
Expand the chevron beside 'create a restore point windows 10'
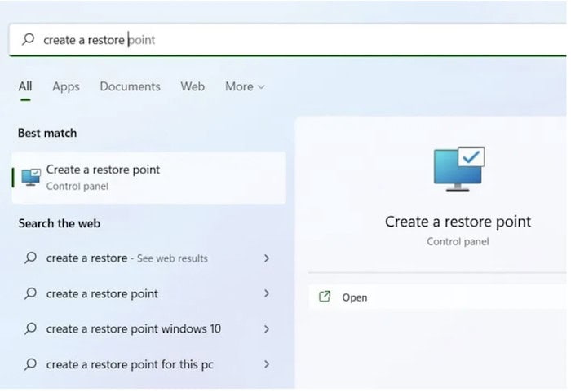click(267, 328)
